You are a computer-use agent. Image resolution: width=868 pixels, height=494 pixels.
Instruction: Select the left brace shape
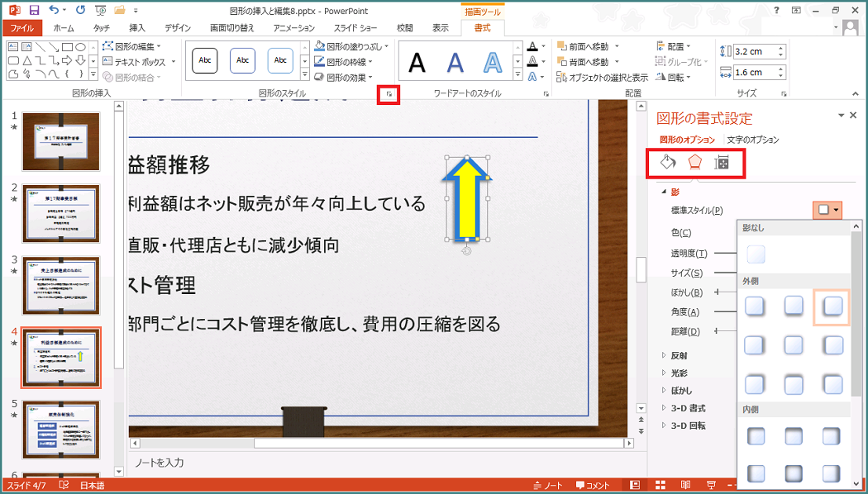[x=67, y=74]
